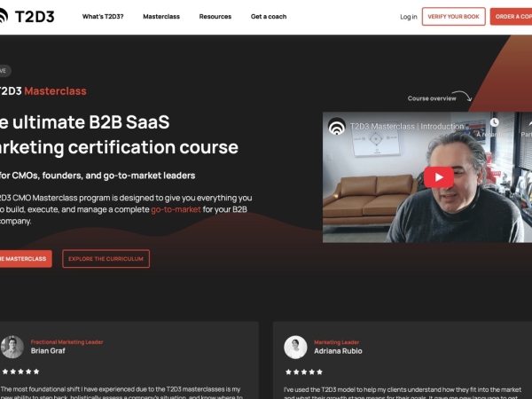Click the star rating under Adriana Rubio
The width and height of the screenshot is (532, 399).
tap(304, 372)
